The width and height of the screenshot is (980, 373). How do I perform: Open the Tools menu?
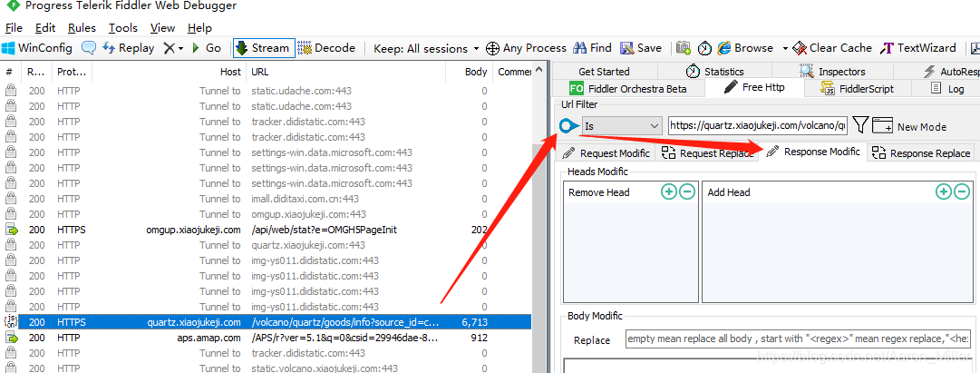pos(122,28)
